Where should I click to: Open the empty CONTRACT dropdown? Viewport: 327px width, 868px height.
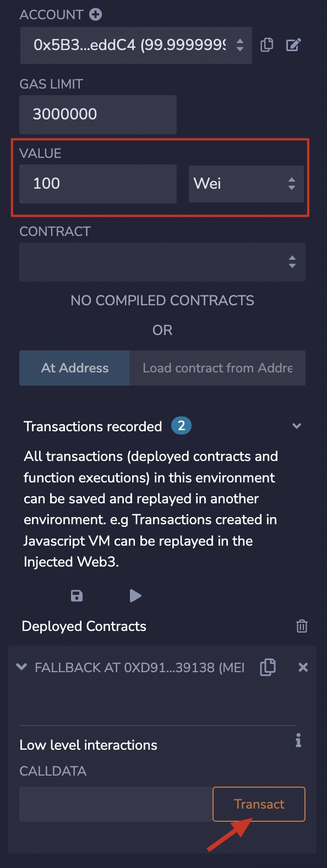click(162, 262)
